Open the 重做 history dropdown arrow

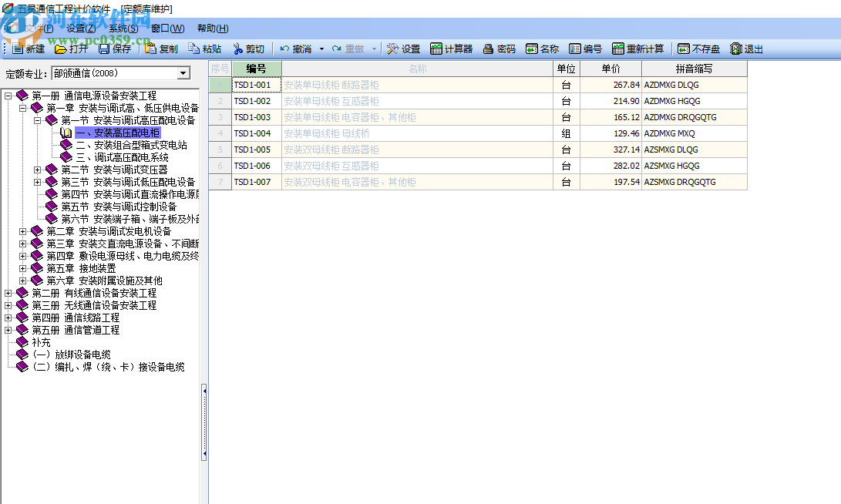[x=374, y=49]
